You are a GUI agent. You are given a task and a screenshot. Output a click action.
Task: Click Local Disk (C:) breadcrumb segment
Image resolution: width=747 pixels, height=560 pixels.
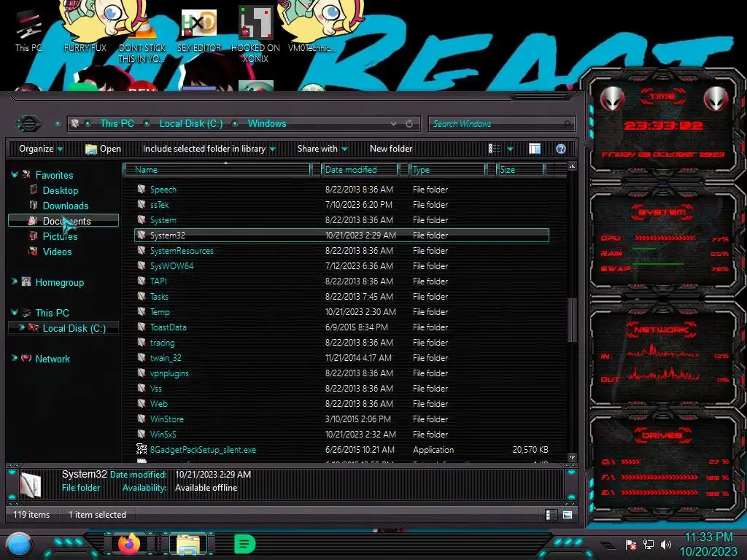[x=191, y=124]
